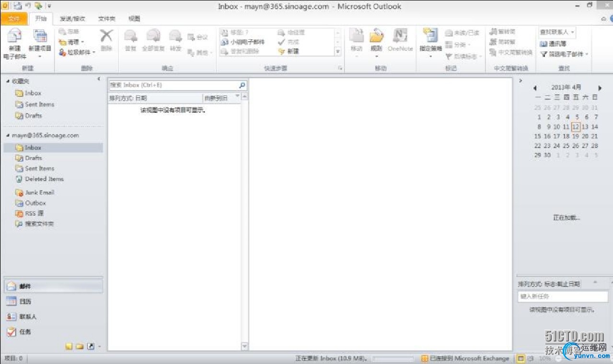Click the 答复 (Reply) icon
Viewport: 613px width, 364px height.
point(130,36)
